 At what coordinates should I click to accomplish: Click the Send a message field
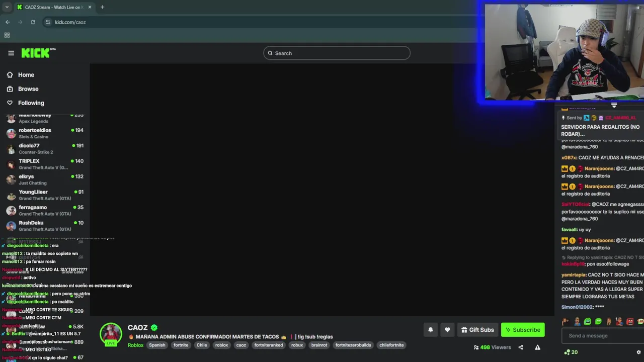(x=603, y=336)
